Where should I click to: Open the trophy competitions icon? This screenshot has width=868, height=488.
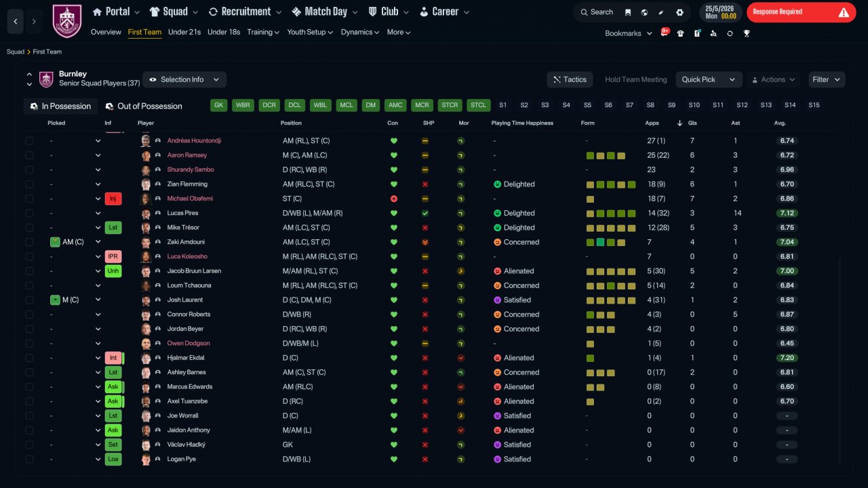[x=747, y=33]
